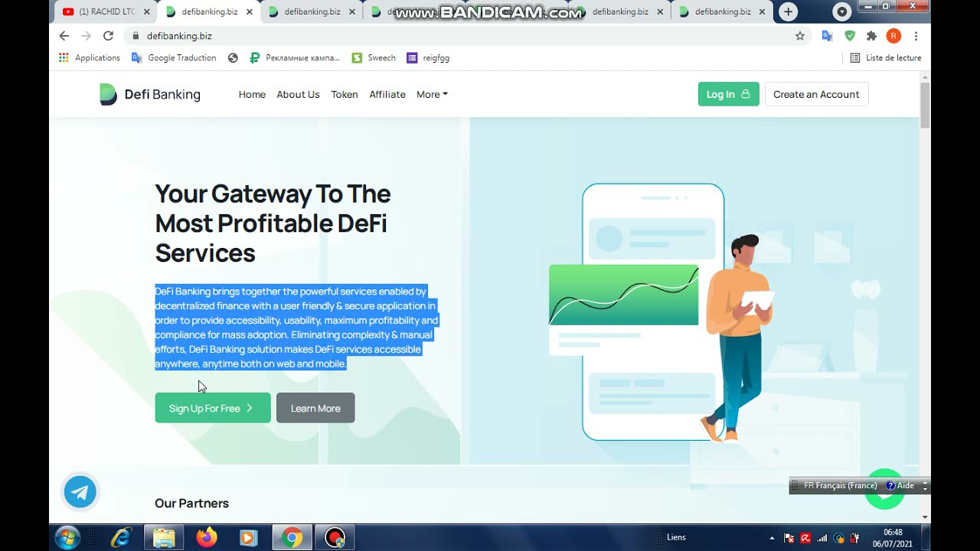980x551 pixels.
Task: Click the scrollbar down arrow
Action: click(x=925, y=517)
